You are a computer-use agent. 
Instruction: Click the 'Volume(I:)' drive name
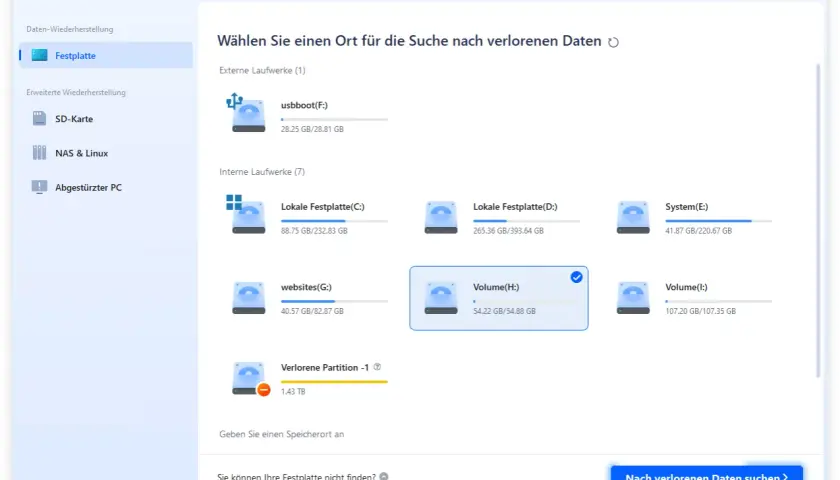[x=686, y=287]
